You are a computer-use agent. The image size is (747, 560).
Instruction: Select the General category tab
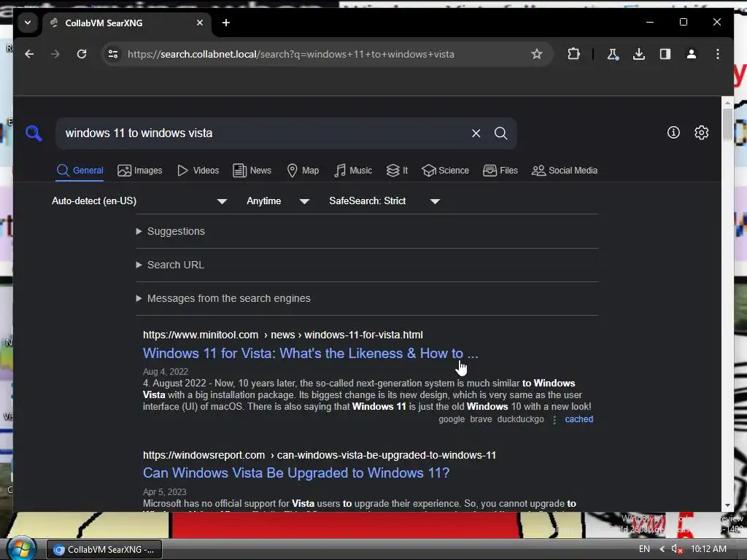[80, 171]
